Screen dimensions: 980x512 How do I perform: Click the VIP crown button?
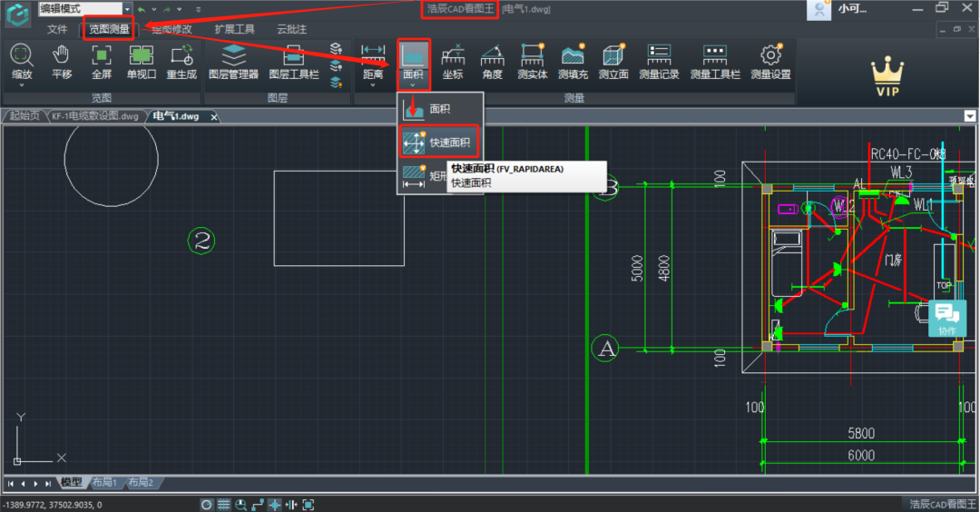point(886,78)
